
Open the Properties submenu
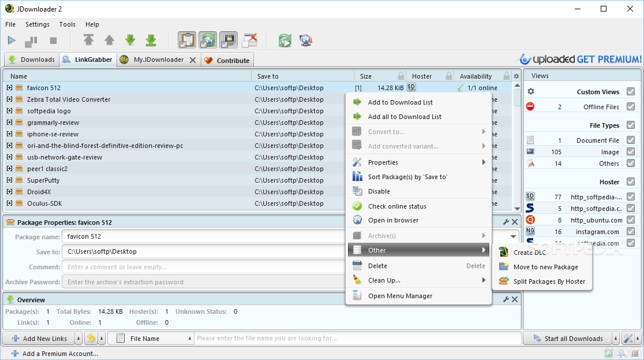pyautogui.click(x=419, y=162)
